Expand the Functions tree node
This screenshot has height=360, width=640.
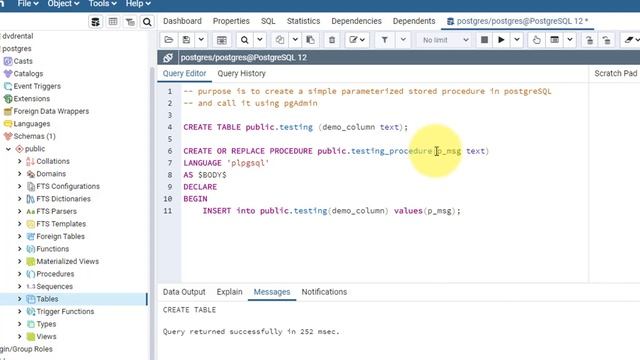(20, 249)
